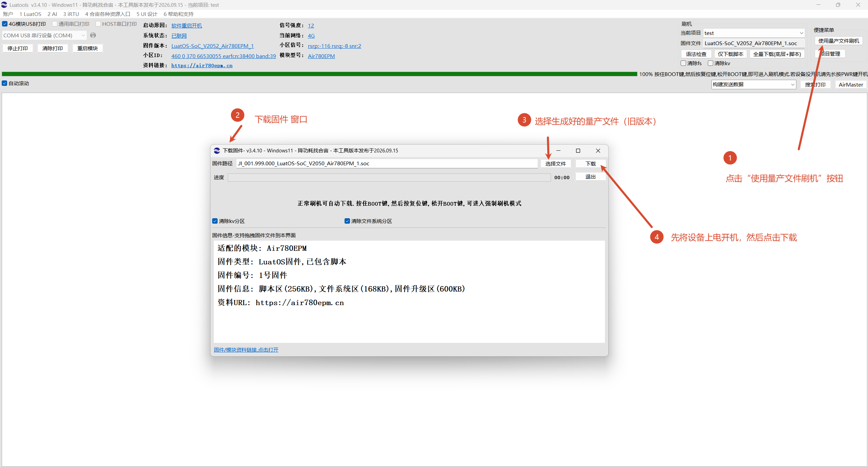Click the 下载 button in dialog
Image resolution: width=868 pixels, height=467 pixels.
[591, 164]
